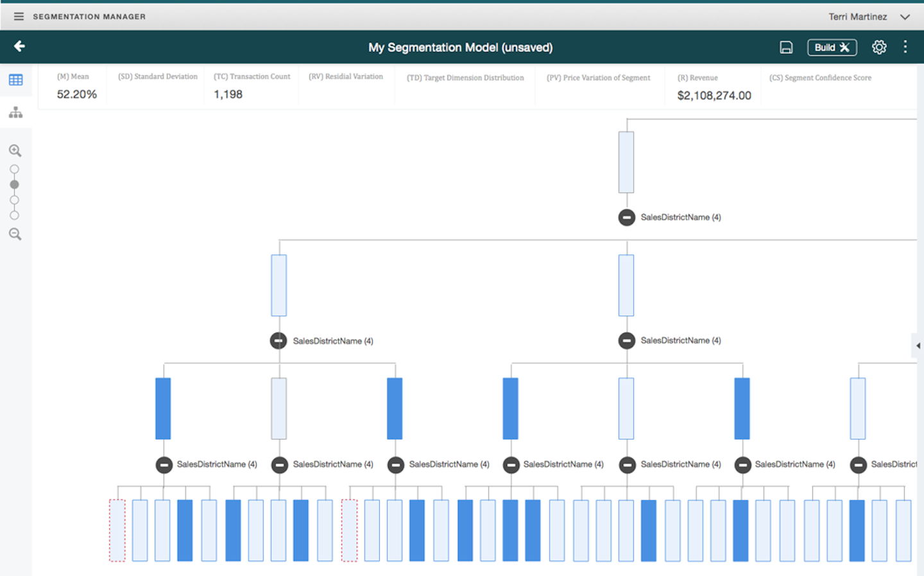Open settings using the gear icon
Viewport: 924px width, 576px height.
(878, 47)
